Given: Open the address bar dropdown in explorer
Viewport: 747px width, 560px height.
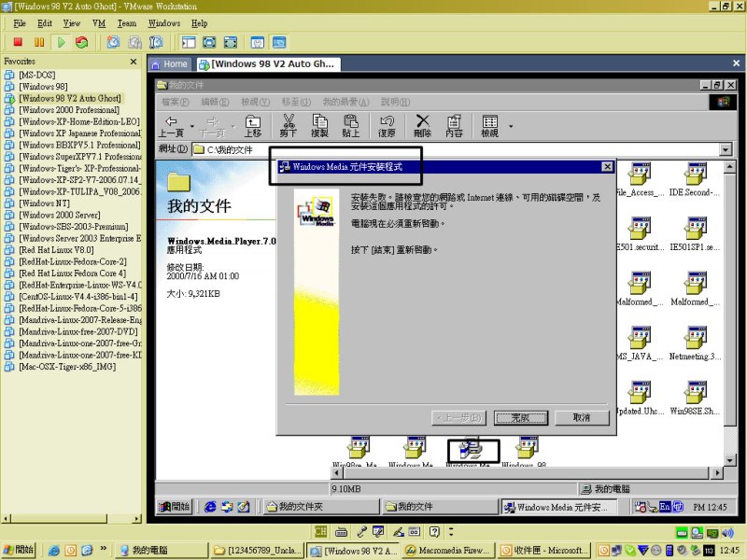Looking at the screenshot, I should pos(726,149).
